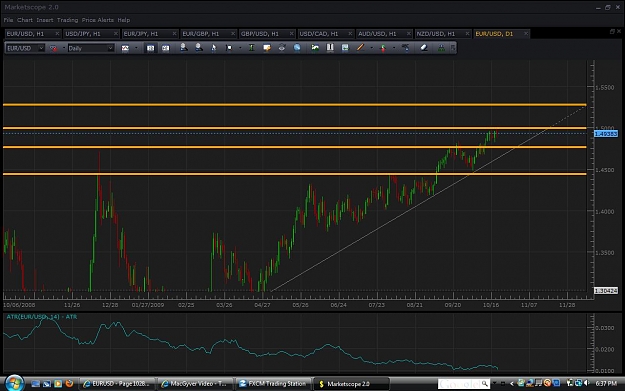Open the Help menu

point(124,20)
